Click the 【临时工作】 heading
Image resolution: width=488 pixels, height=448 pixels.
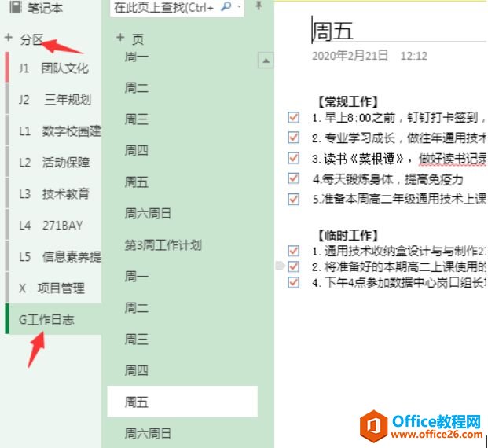click(347, 235)
